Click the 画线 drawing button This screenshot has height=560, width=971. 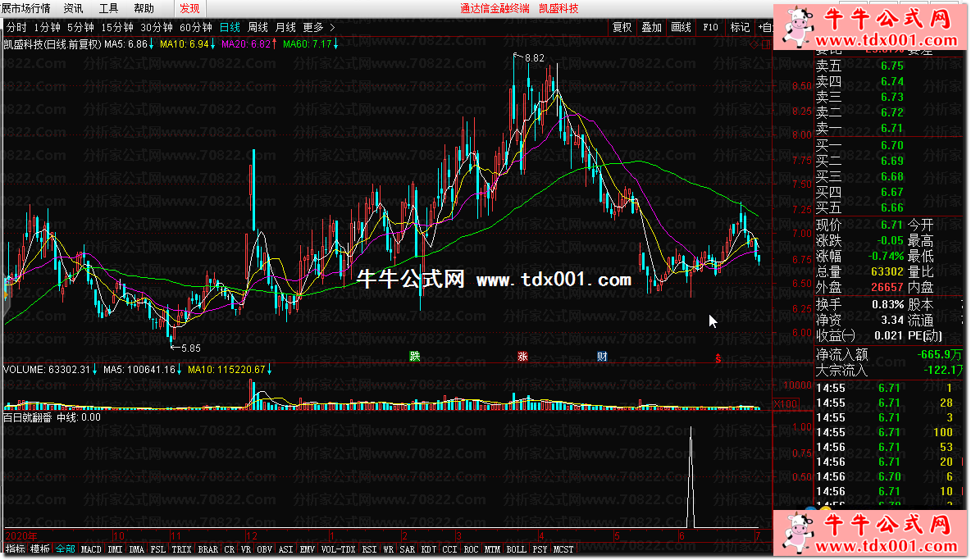click(681, 27)
